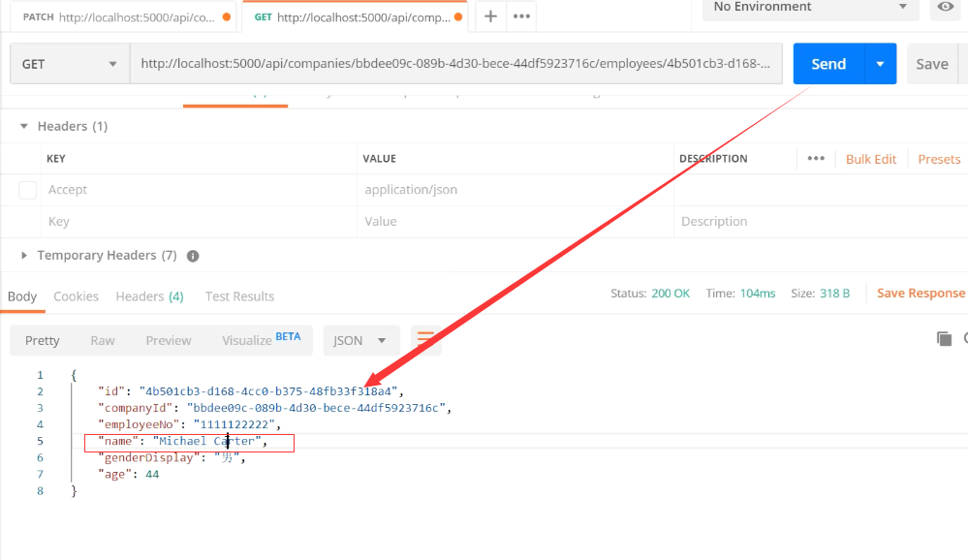Click the application/json header value
This screenshot has width=968, height=560.
[x=411, y=190]
